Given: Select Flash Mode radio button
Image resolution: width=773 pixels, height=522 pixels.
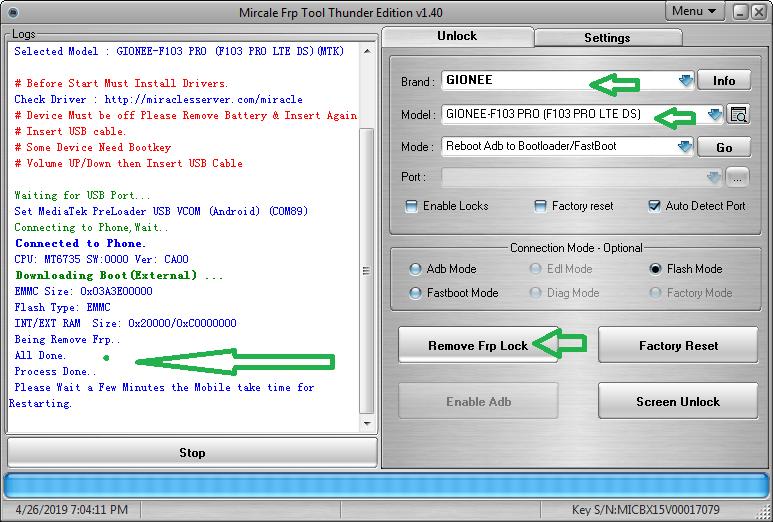Looking at the screenshot, I should (x=655, y=269).
